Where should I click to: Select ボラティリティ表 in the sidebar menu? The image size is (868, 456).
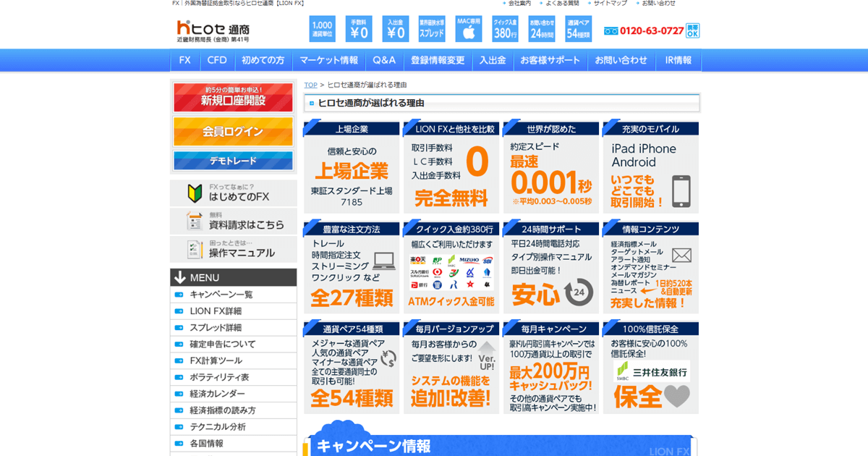pyautogui.click(x=234, y=377)
